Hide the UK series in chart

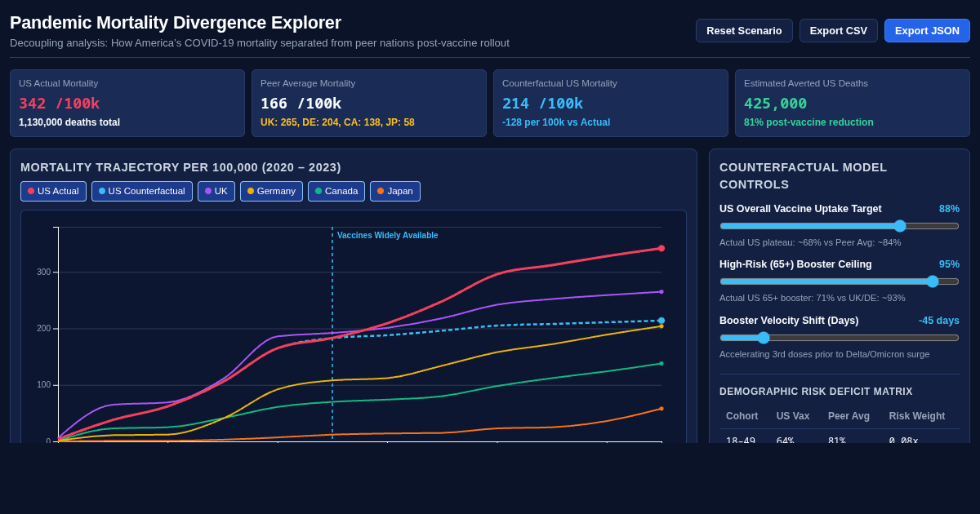pos(216,191)
